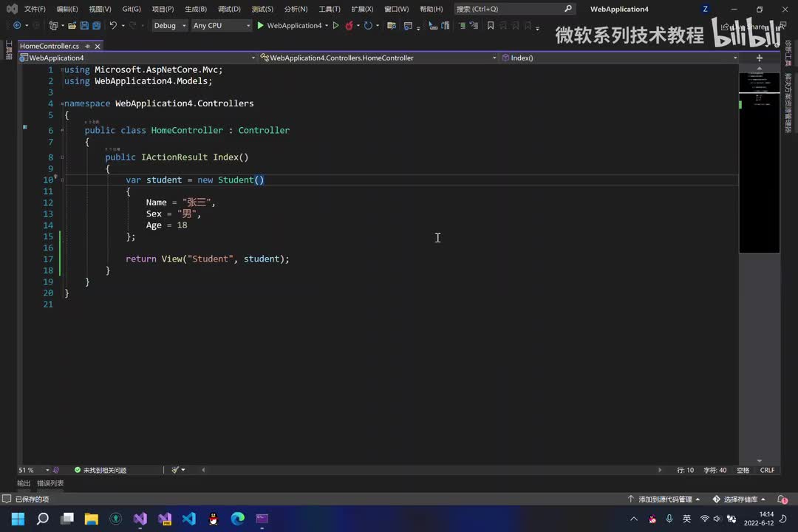Collapse the namespace block on line 4
798x532 pixels.
[62, 104]
